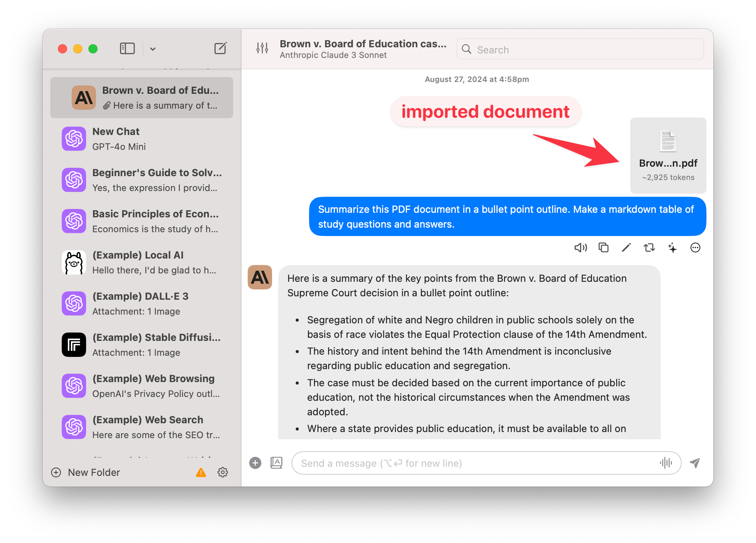Viewport: 756px width, 543px height.
Task: Click the Here is a summary response text
Action: tap(457, 286)
